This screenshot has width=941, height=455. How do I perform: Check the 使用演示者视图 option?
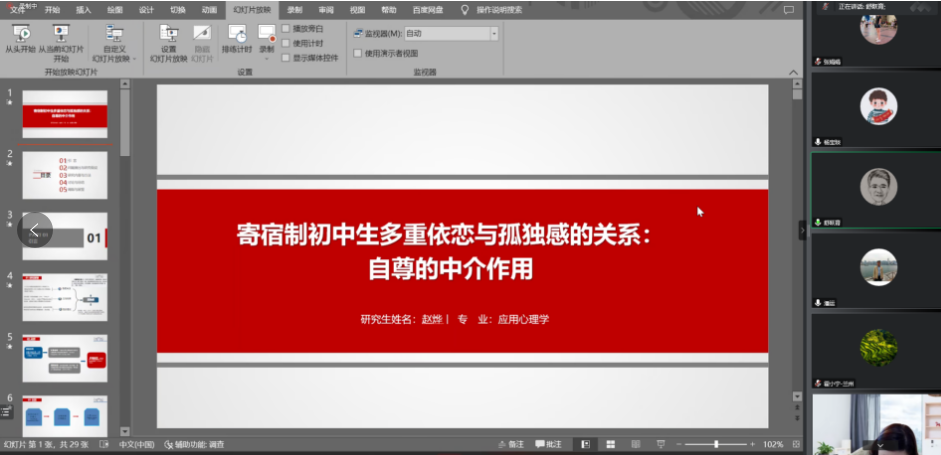358,53
